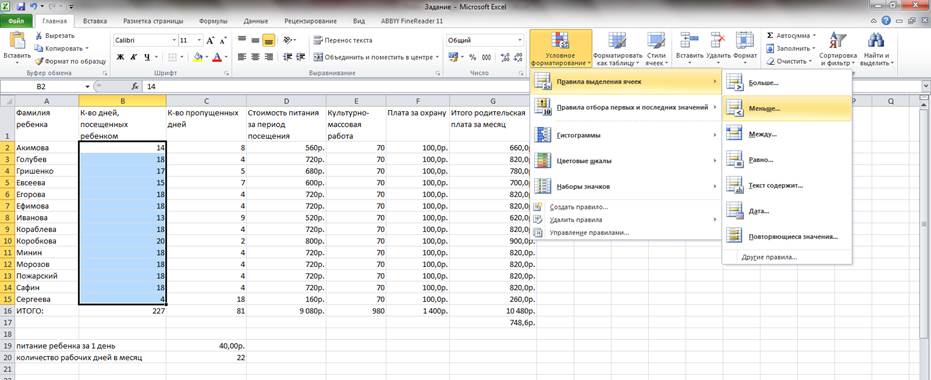
Task: Choose the Равно... rule
Action: click(x=787, y=160)
